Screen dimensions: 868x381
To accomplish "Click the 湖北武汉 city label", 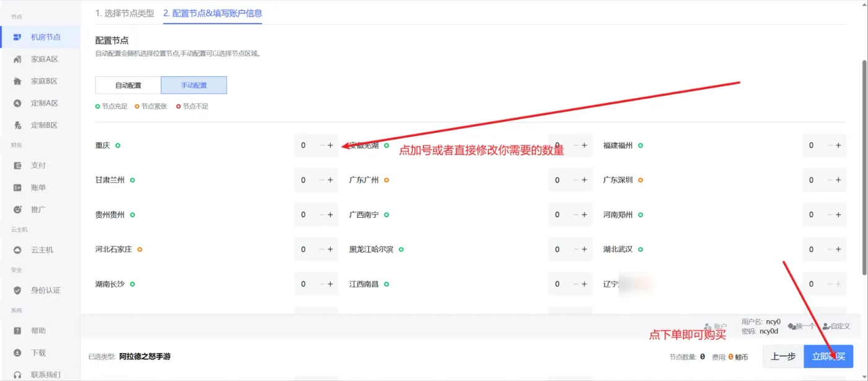I will click(x=618, y=249).
